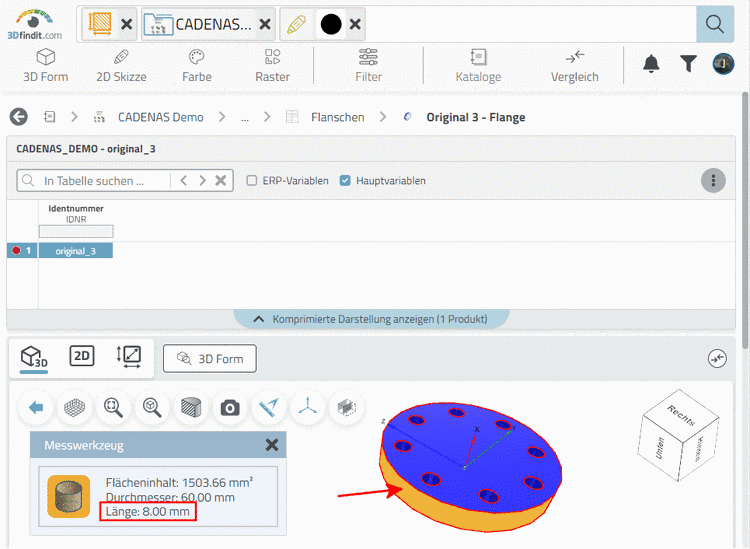Remove the CADENAS catalog search chip
This screenshot has width=750, height=549.
pyautogui.click(x=265, y=24)
